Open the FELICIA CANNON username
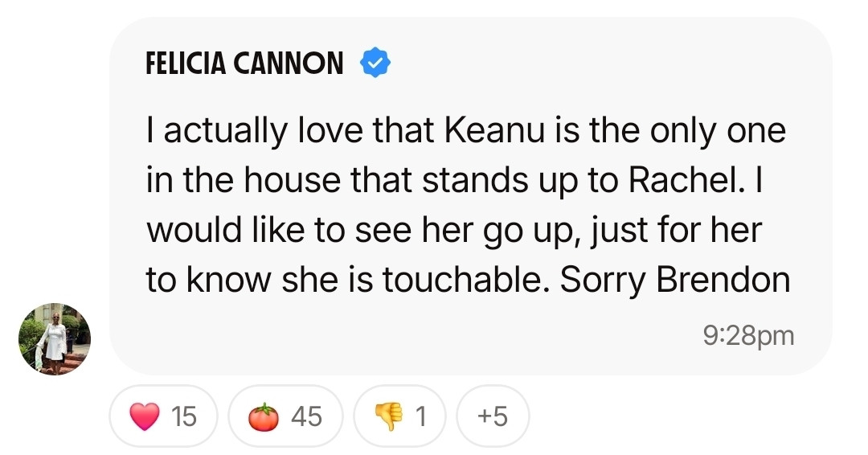The height and width of the screenshot is (455, 868). (244, 63)
